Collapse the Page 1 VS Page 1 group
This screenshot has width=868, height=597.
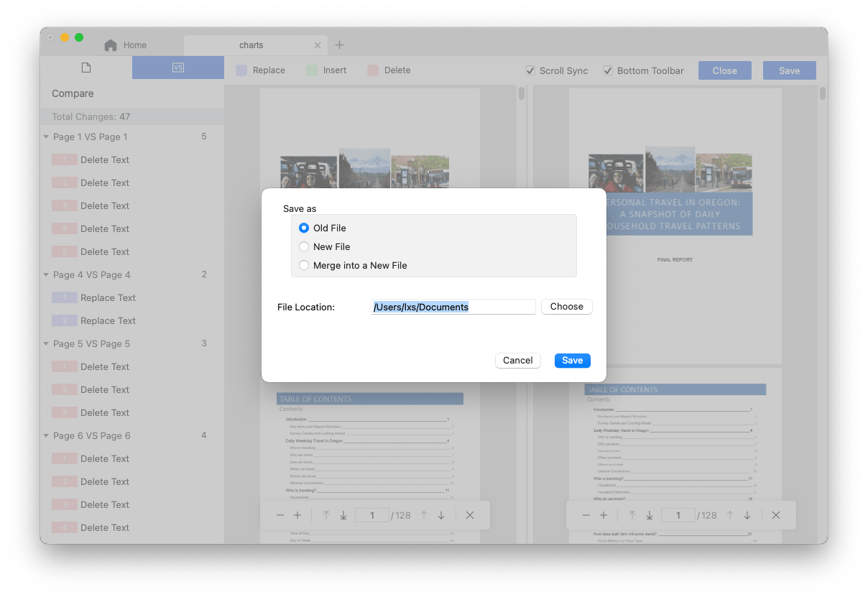pyautogui.click(x=46, y=136)
